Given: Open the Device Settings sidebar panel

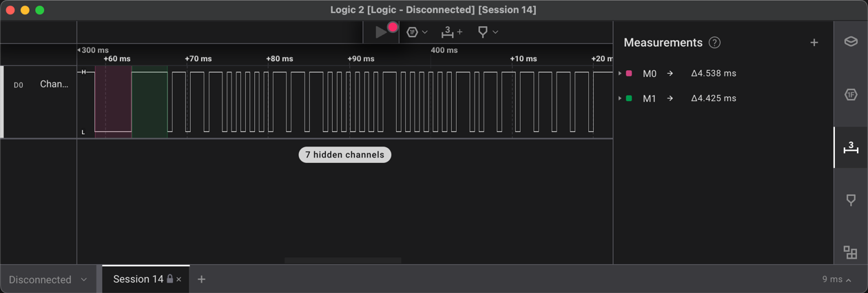Looking at the screenshot, I should pos(851,41).
